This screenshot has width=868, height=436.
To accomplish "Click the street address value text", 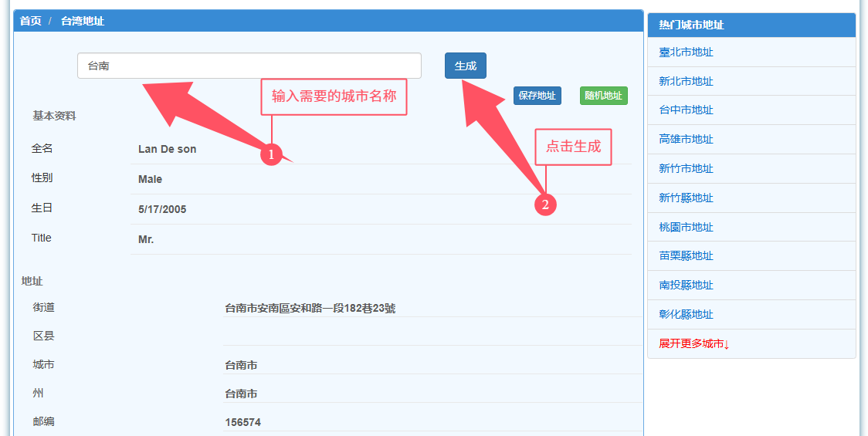I will click(x=310, y=308).
